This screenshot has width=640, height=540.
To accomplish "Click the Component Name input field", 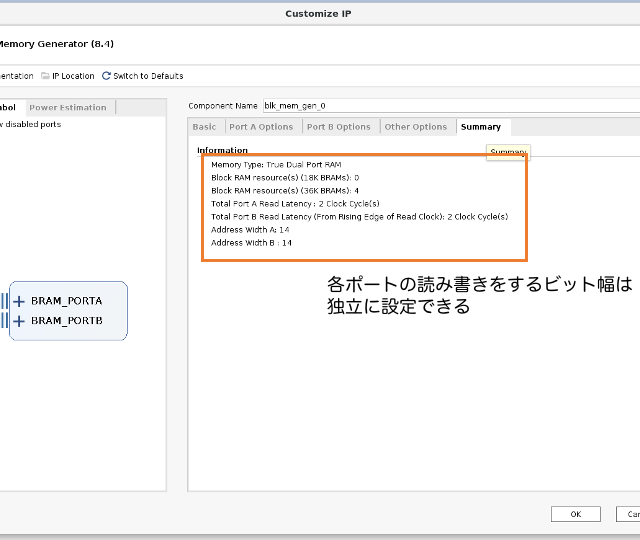I will pos(450,105).
